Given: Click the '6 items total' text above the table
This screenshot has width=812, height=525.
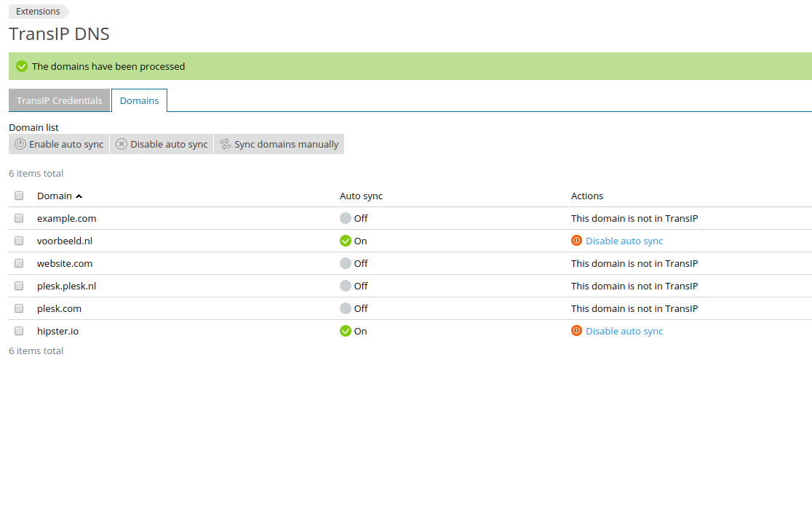Looking at the screenshot, I should click(x=36, y=174).
